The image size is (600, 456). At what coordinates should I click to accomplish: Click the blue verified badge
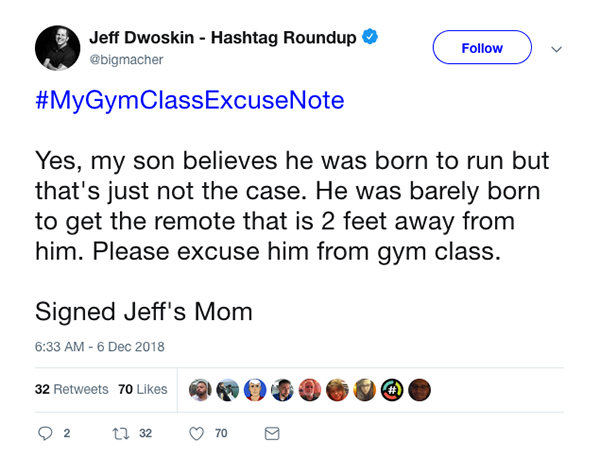tap(370, 38)
